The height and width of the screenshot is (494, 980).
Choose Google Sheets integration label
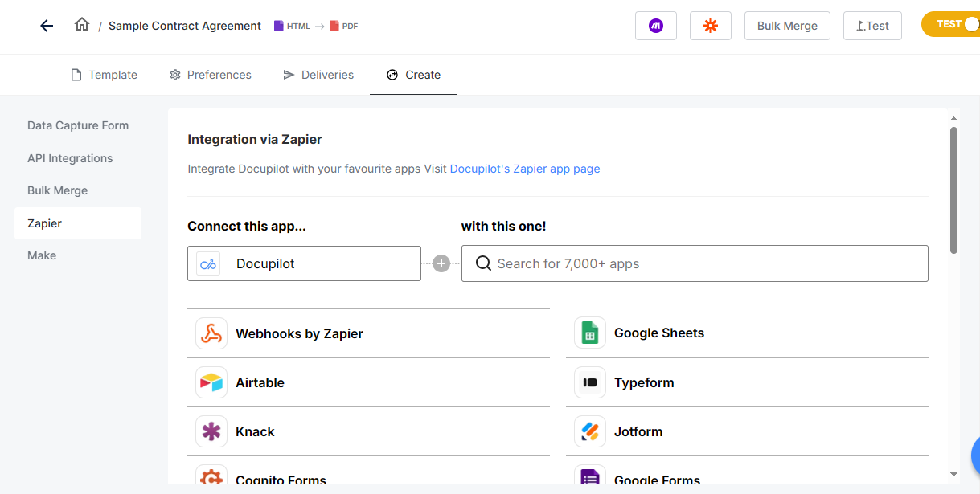[x=659, y=333]
